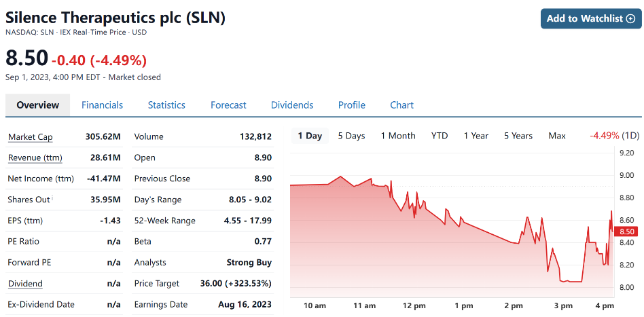The height and width of the screenshot is (317, 644).
Task: Open the Market Cap link
Action: pyautogui.click(x=30, y=137)
